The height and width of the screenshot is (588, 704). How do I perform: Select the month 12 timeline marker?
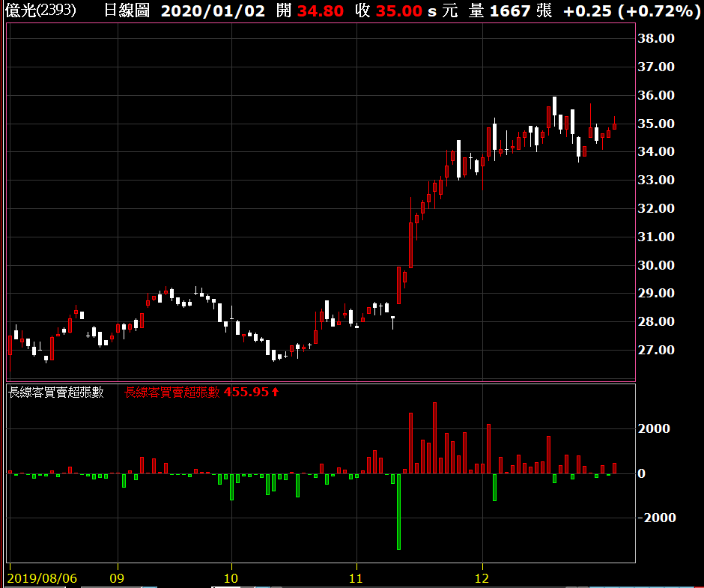[x=482, y=578]
